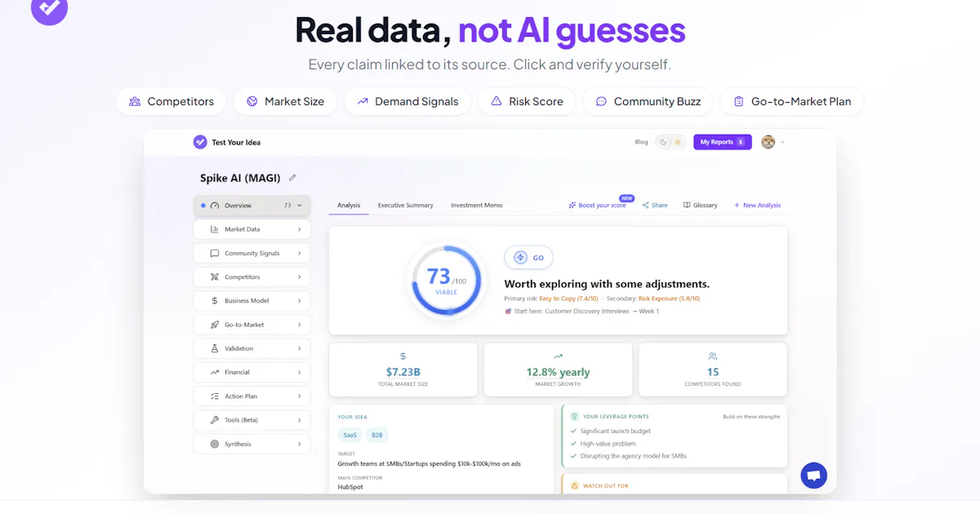Click the Market Data bar chart icon
The image size is (980, 514).
[x=215, y=229]
